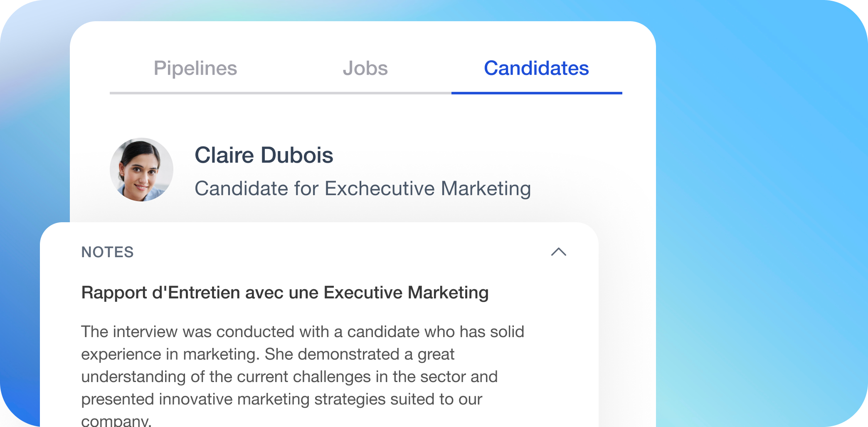Select the note titled Rapport d'Entretien
The width and height of the screenshot is (868, 427).
(x=285, y=292)
